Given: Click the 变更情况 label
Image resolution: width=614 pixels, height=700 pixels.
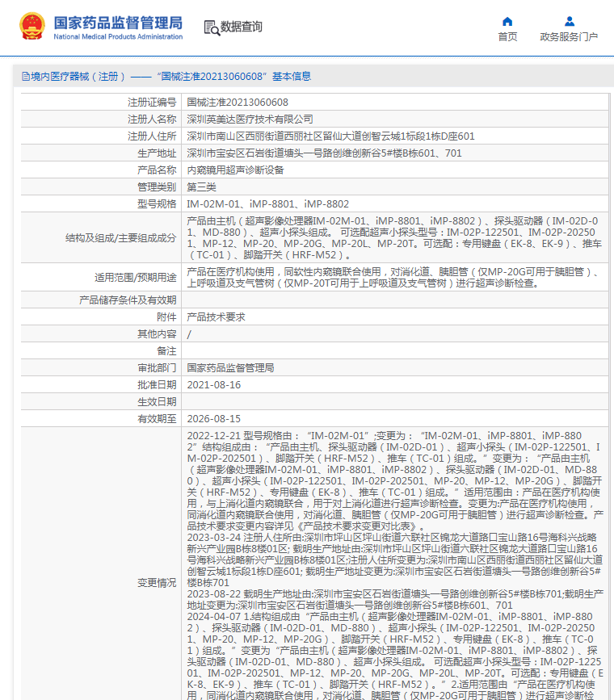Looking at the screenshot, I should tap(157, 583).
